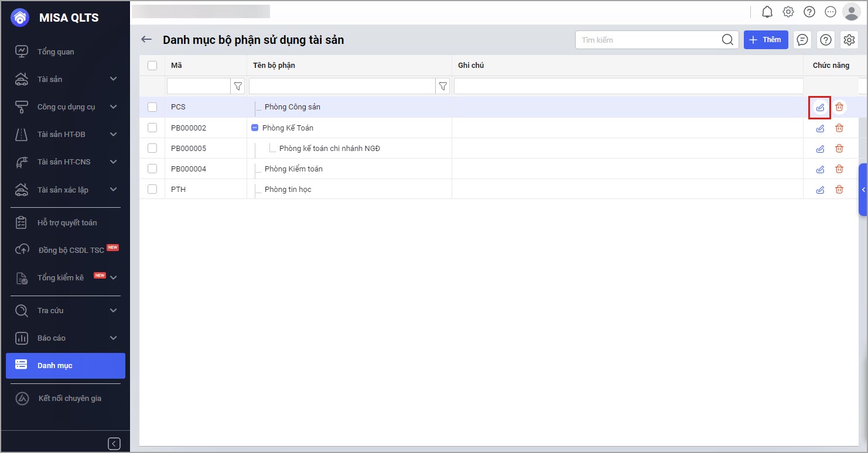868x453 pixels.
Task: Edit the Phòng Kế Toán row
Action: pyautogui.click(x=820, y=128)
